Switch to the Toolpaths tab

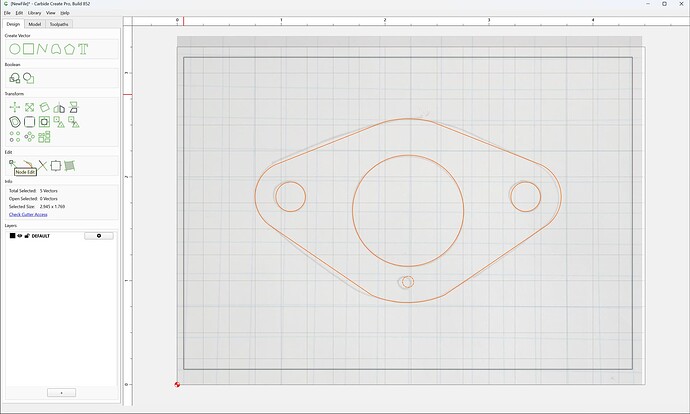point(59,24)
